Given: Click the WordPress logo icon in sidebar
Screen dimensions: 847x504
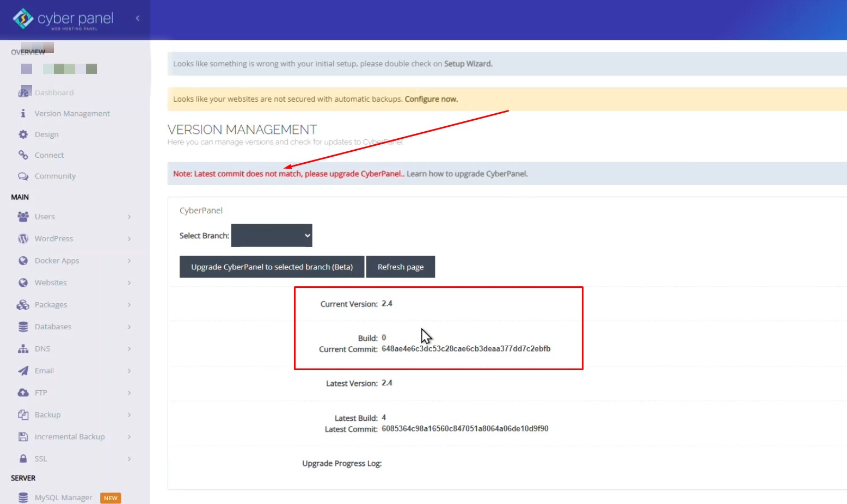Looking at the screenshot, I should point(23,239).
